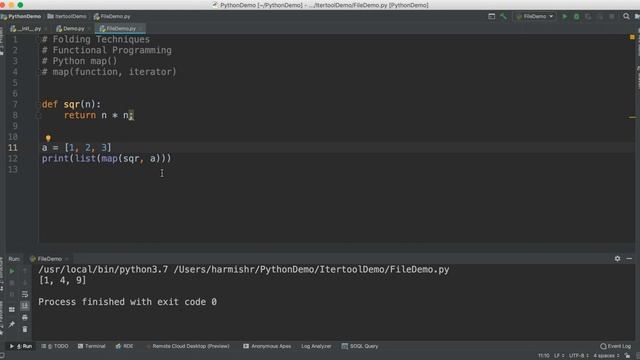Click the 11:10 cursor position indicator

(544, 356)
